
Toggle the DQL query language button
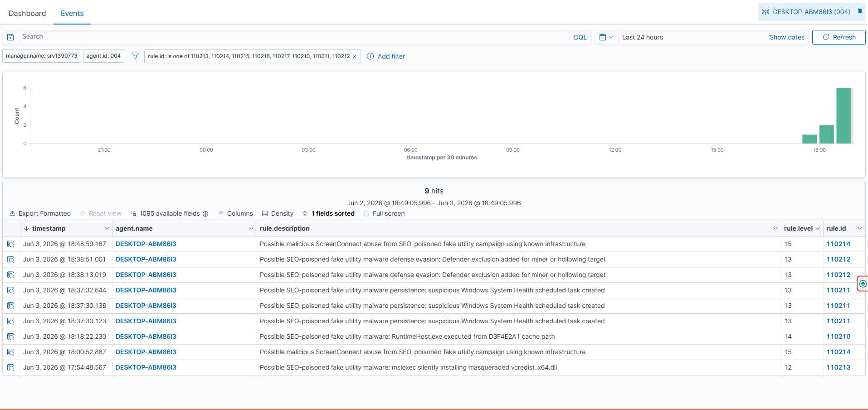(580, 37)
